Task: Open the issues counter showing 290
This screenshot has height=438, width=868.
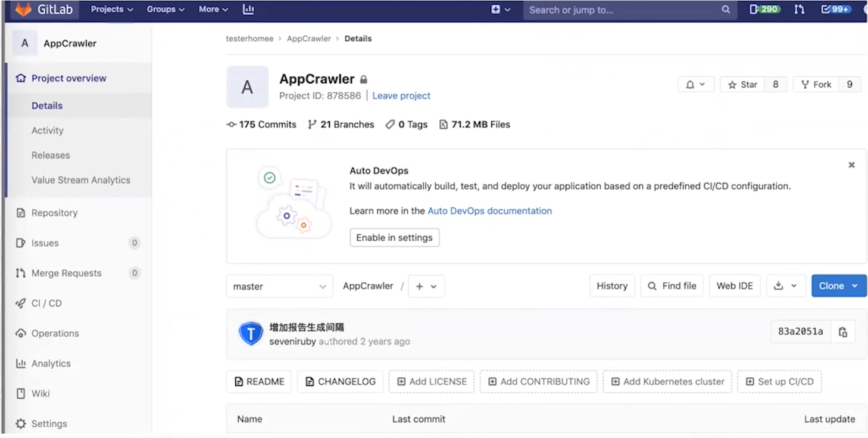Action: (x=765, y=10)
